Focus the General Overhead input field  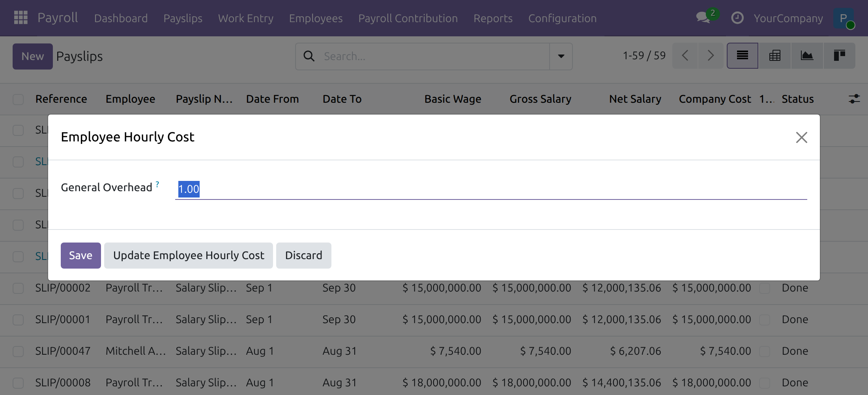491,189
